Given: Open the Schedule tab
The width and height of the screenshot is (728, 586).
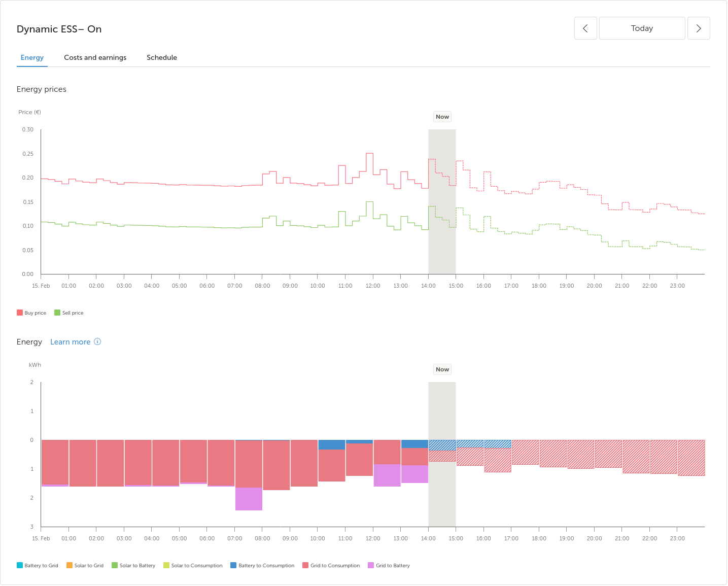Looking at the screenshot, I should click(x=161, y=58).
